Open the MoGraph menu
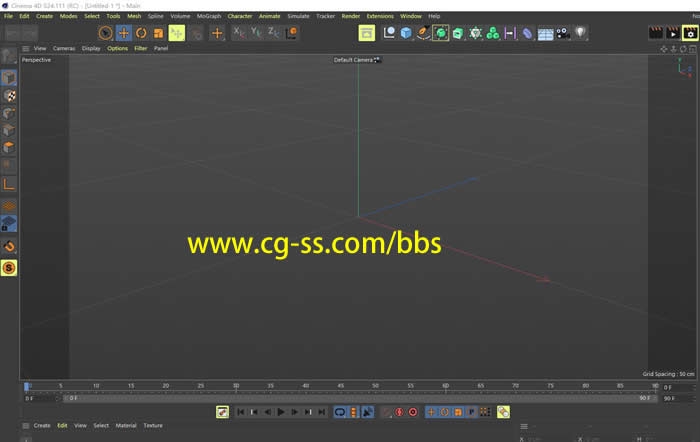The image size is (700, 442). click(208, 16)
